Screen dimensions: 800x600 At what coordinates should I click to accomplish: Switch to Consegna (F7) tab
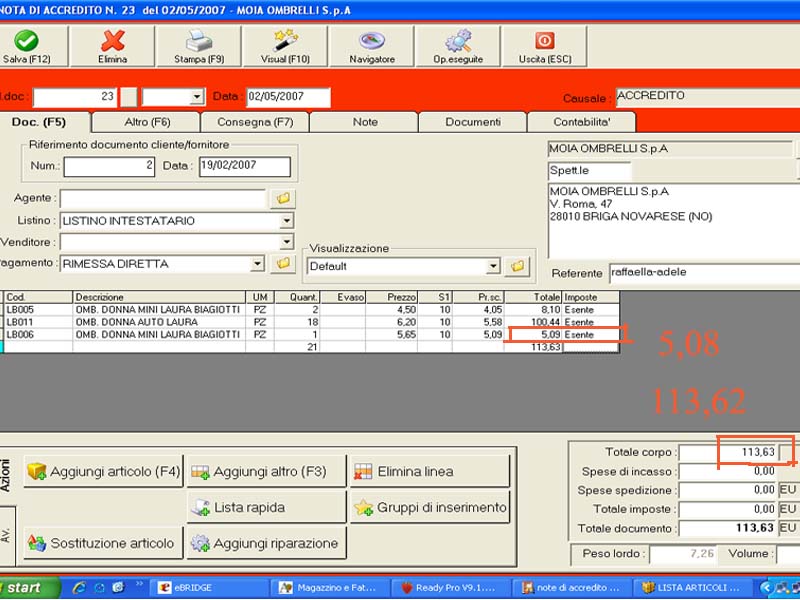click(255, 122)
